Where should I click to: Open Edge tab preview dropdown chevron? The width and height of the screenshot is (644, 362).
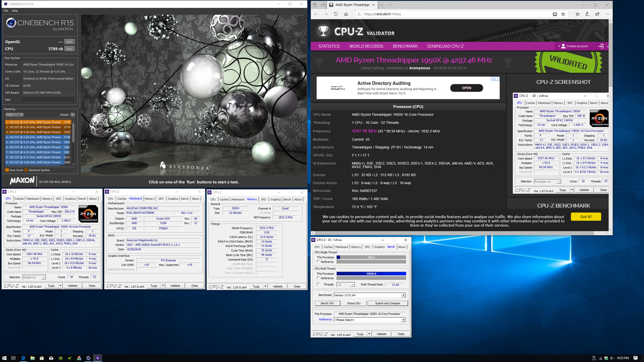point(390,5)
